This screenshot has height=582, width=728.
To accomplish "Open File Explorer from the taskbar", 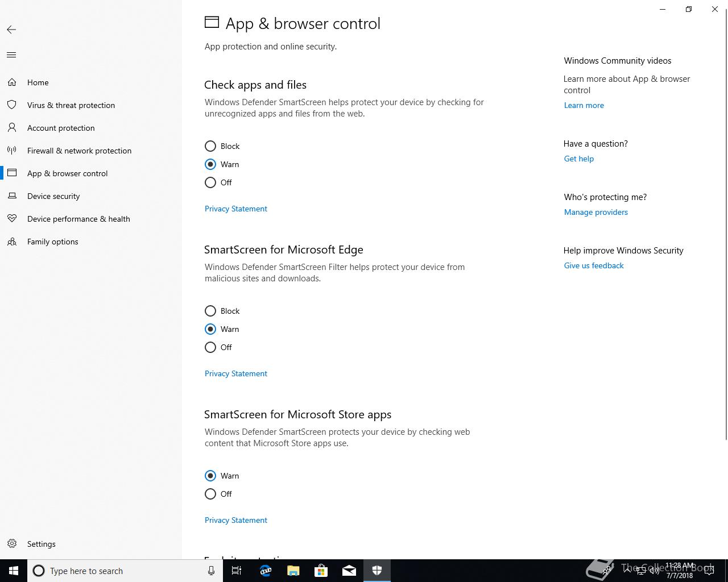I will pos(293,571).
